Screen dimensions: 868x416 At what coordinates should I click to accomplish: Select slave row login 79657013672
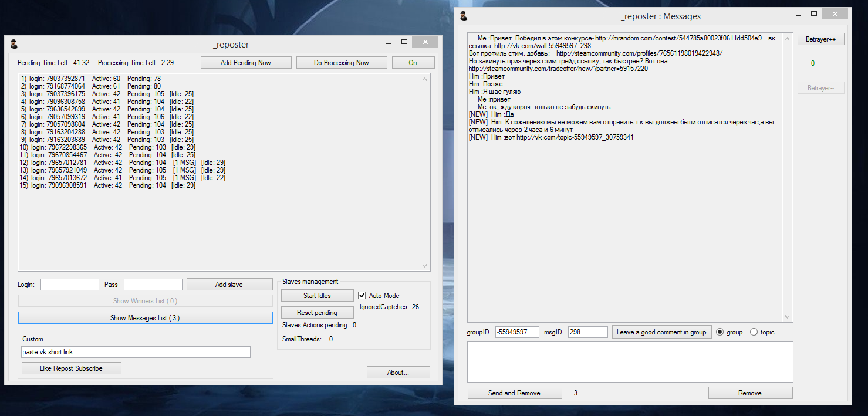[x=123, y=178]
